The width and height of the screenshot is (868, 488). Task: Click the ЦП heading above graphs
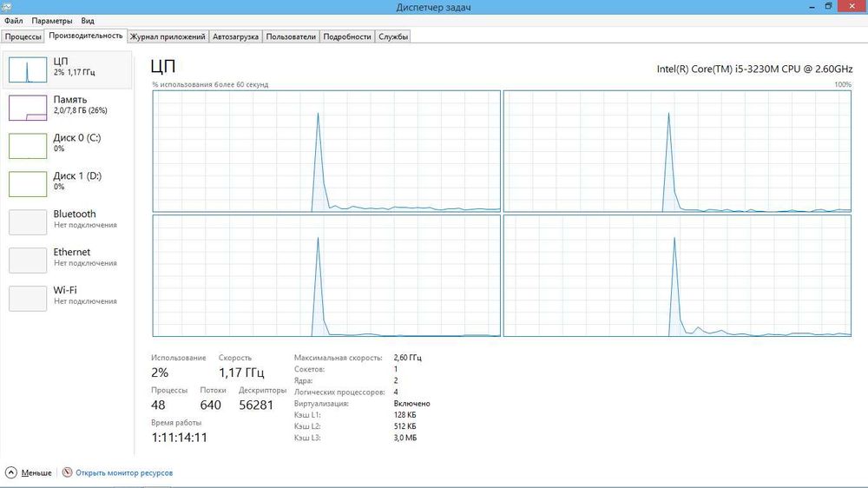pyautogui.click(x=163, y=67)
